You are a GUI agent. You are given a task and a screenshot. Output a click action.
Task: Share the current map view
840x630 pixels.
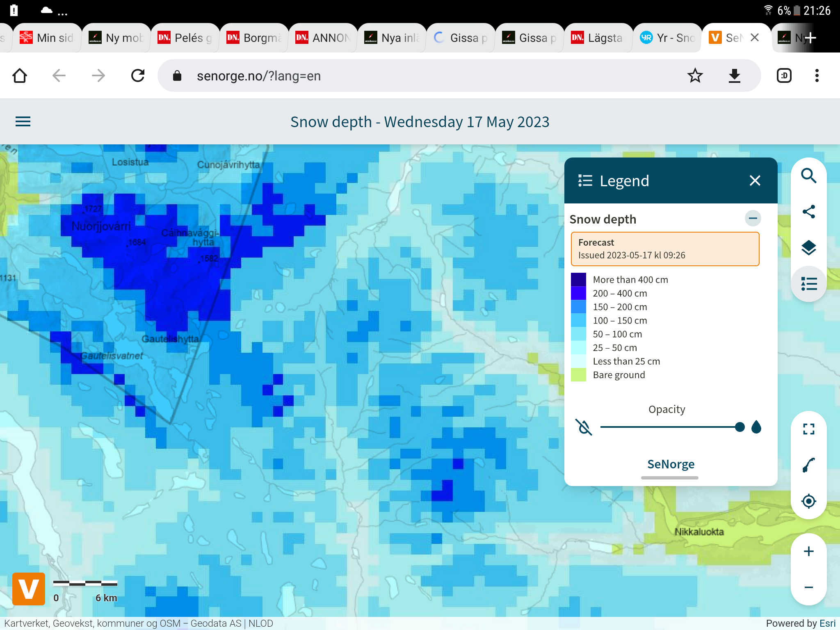[808, 212]
